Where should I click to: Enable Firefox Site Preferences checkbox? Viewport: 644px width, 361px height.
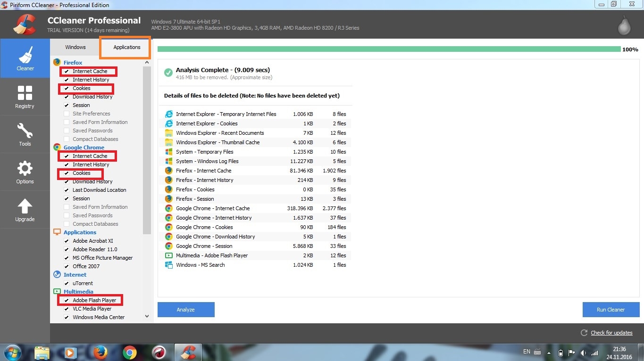click(67, 114)
